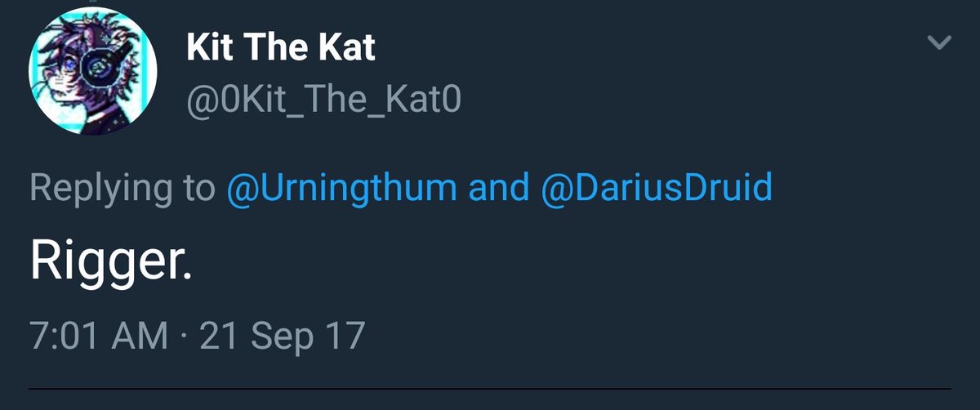Click the word "and" between mentions
The height and width of the screenshot is (410, 980).
click(x=498, y=189)
